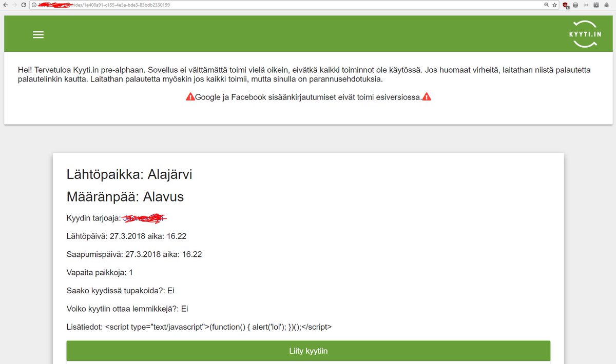Click the zoom magnifier icon in address bar
The width and height of the screenshot is (616, 364).
[546, 5]
